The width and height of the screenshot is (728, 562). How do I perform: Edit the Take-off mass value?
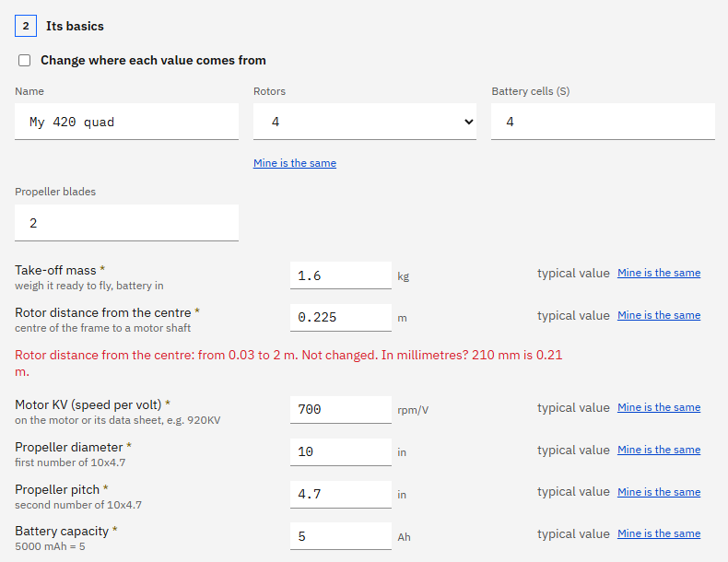(341, 275)
